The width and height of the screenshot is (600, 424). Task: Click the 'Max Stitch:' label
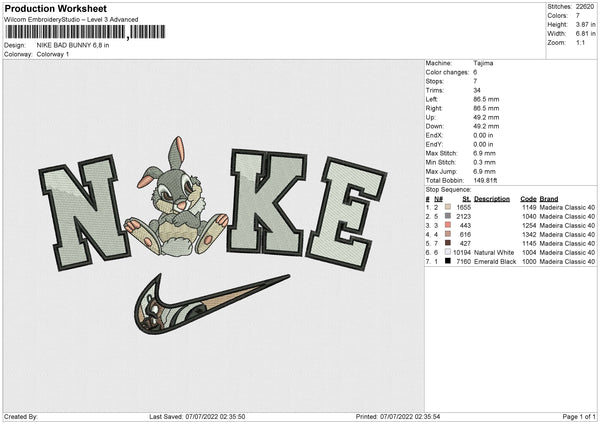tap(441, 153)
